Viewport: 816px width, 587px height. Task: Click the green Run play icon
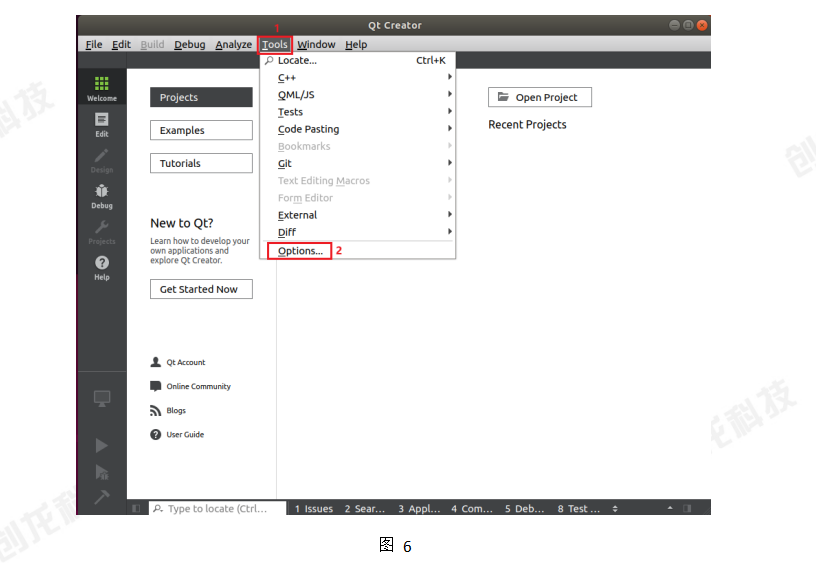(x=102, y=445)
